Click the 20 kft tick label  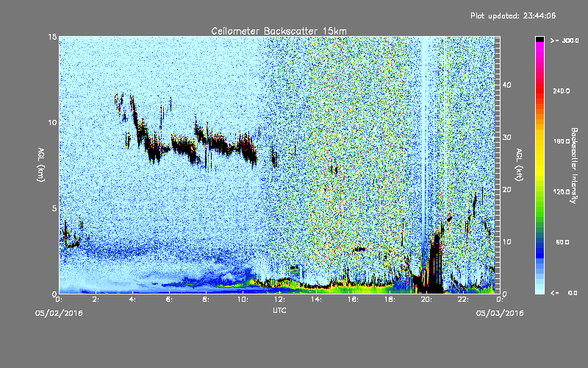click(506, 190)
